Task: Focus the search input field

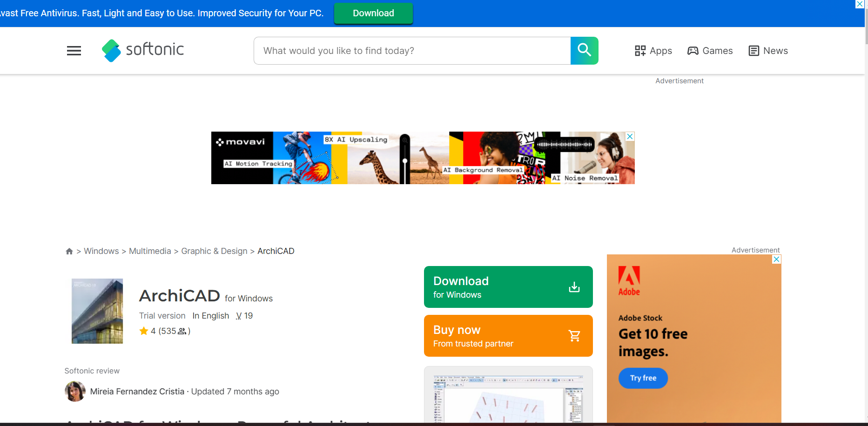Action: click(x=412, y=51)
